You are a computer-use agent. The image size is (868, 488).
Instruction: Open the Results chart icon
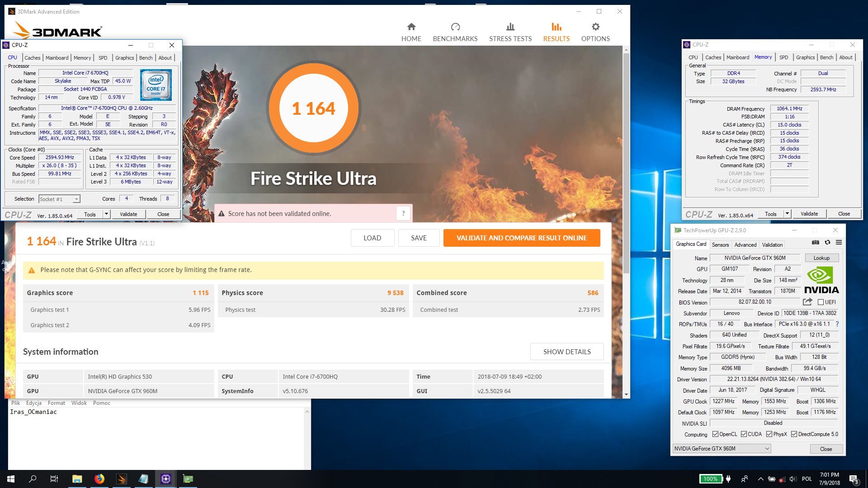click(x=557, y=27)
